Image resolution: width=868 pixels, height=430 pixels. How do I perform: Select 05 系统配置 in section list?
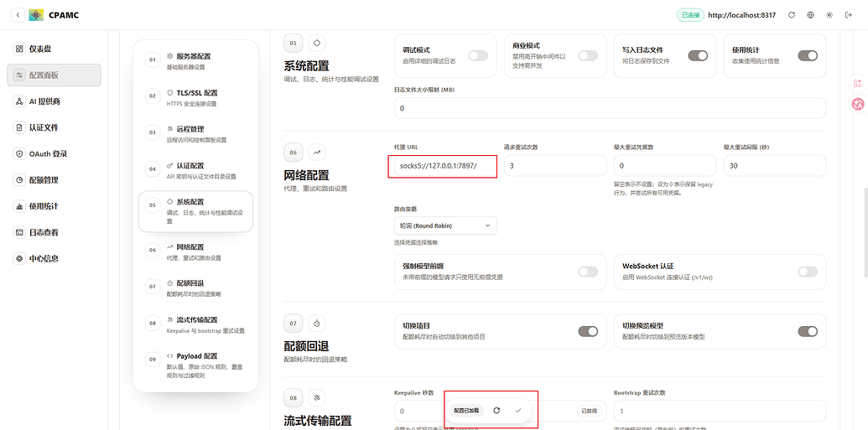[195, 211]
